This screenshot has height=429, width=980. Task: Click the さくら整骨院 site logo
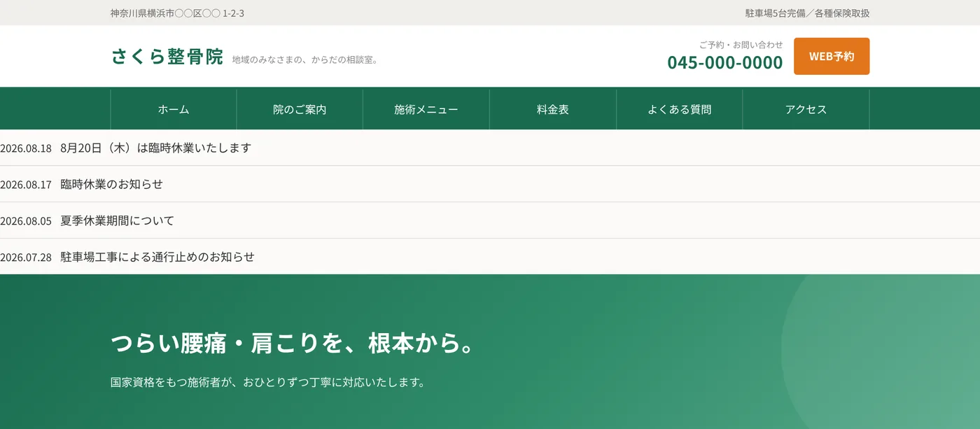point(167,57)
